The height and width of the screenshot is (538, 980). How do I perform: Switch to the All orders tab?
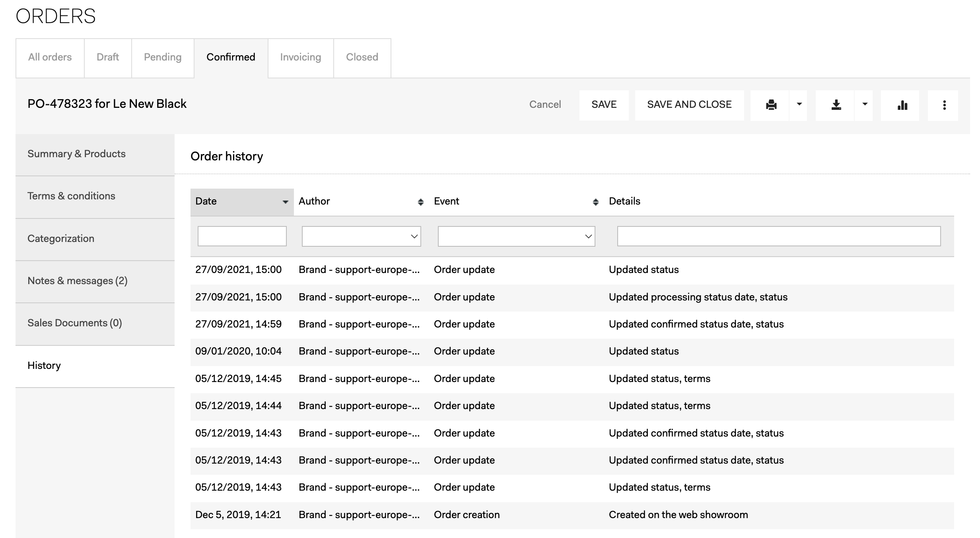coord(50,57)
